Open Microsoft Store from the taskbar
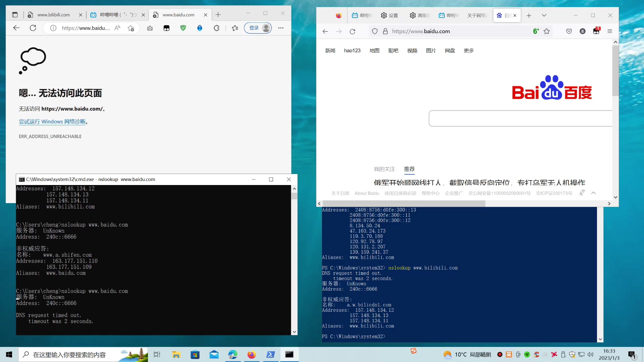 tap(195, 355)
